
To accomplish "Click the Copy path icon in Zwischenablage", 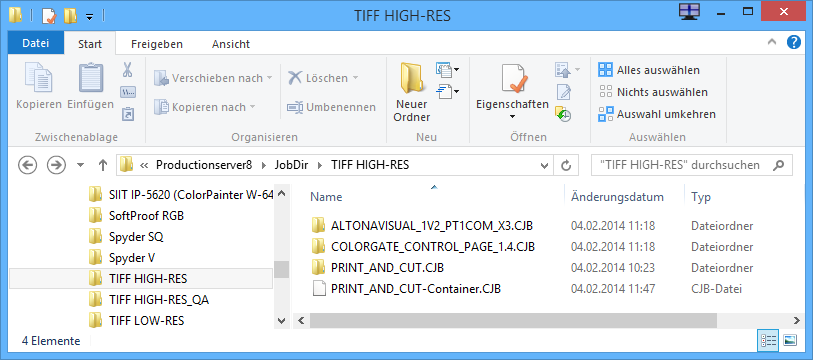I will tap(128, 92).
